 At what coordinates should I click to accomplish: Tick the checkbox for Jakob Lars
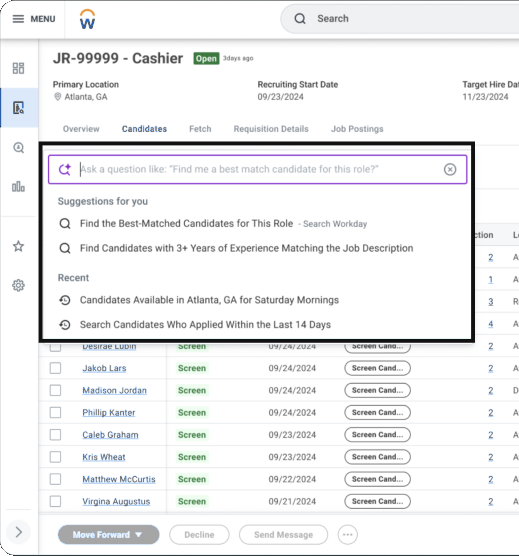pos(55,368)
